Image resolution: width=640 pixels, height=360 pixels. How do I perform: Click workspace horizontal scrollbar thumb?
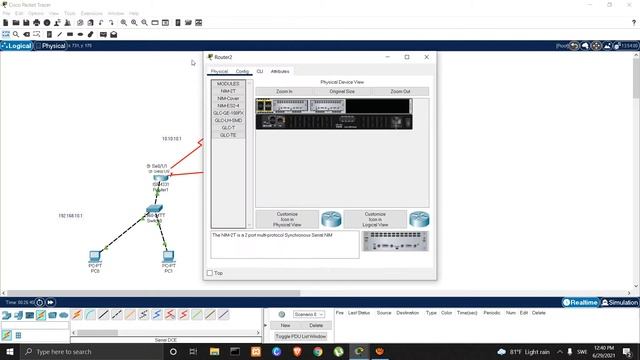[x=154, y=293]
